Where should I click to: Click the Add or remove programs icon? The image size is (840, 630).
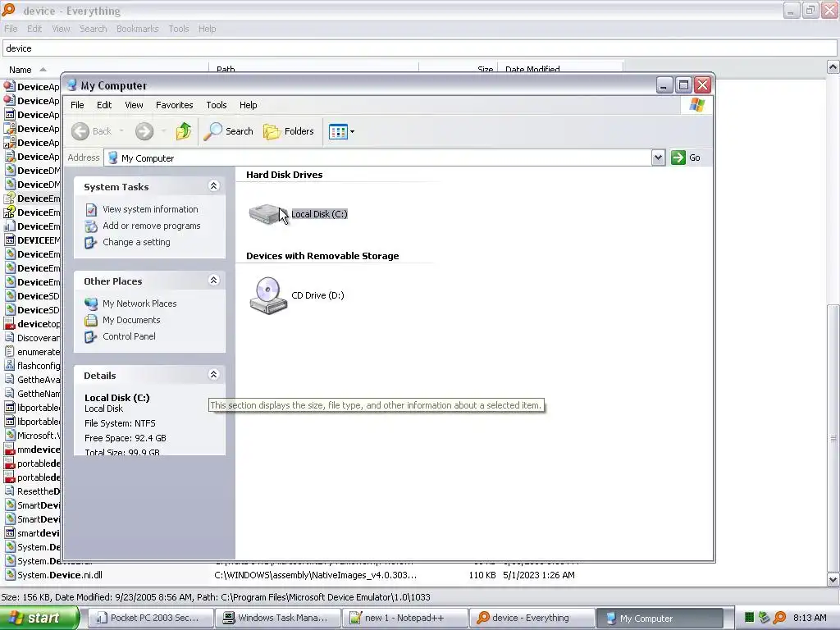91,226
